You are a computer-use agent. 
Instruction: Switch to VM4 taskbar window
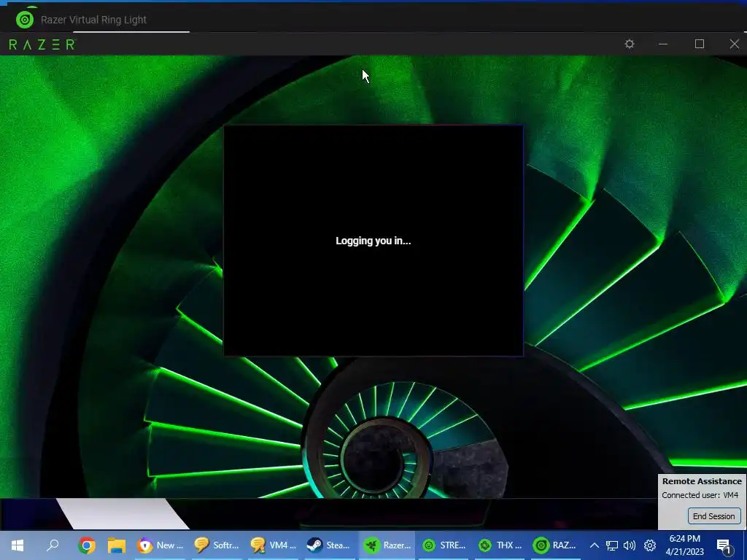pos(274,545)
